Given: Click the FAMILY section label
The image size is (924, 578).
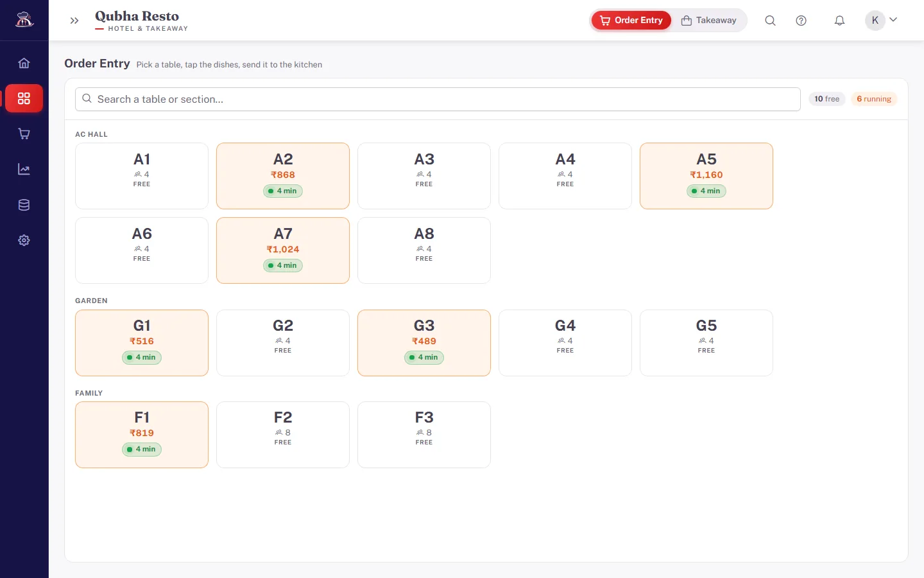Looking at the screenshot, I should click(89, 393).
